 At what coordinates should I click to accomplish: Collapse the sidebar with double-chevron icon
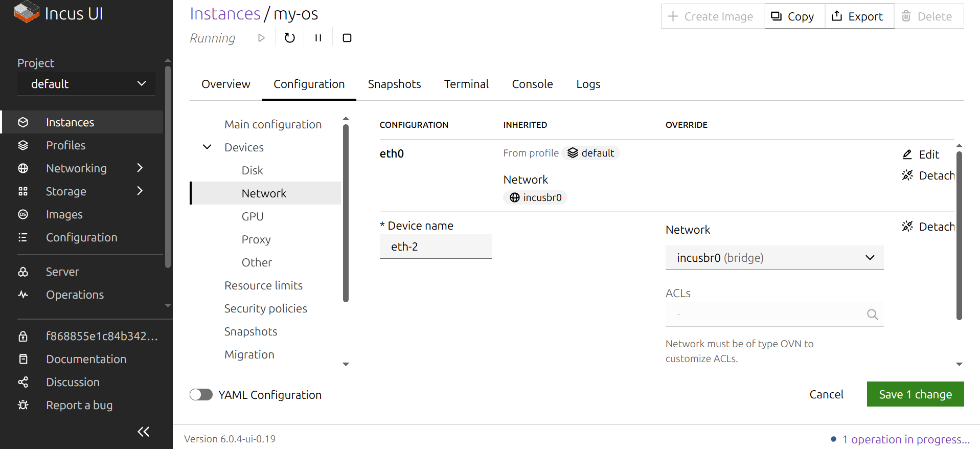[x=143, y=432]
